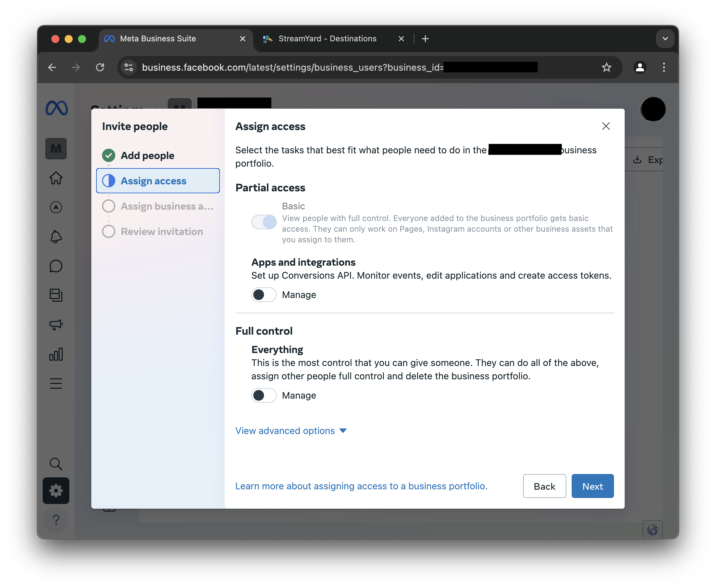Close the Assign access dialog
The width and height of the screenshot is (716, 588).
606,126
